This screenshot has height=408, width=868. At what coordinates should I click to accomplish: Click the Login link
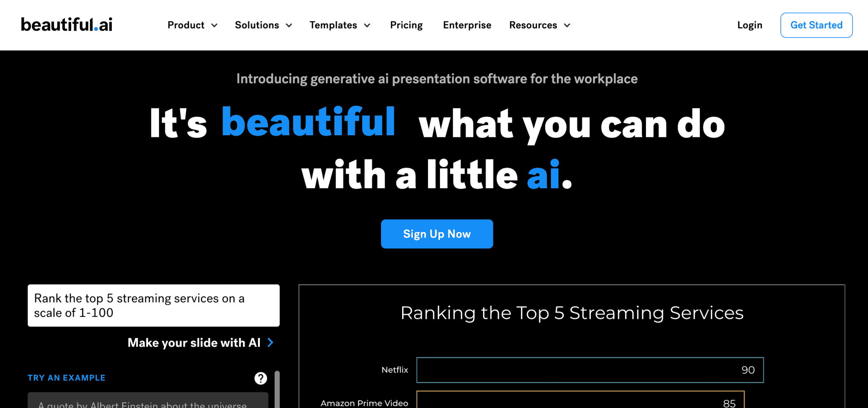click(749, 25)
